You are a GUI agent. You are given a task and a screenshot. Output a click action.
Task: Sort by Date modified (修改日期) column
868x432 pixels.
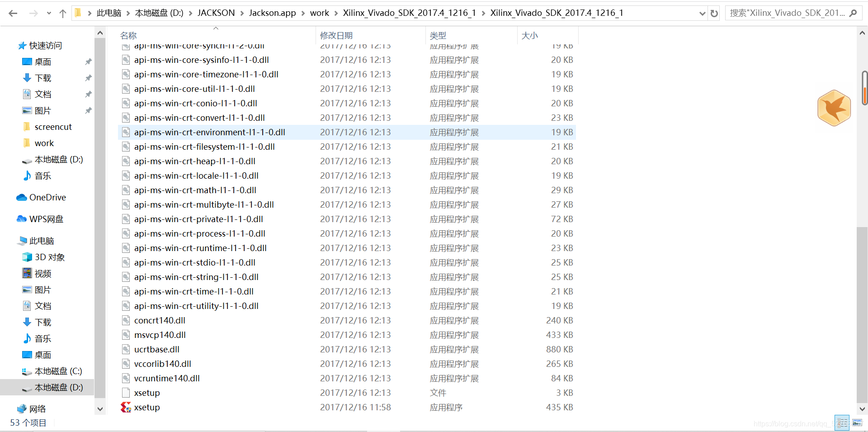336,35
